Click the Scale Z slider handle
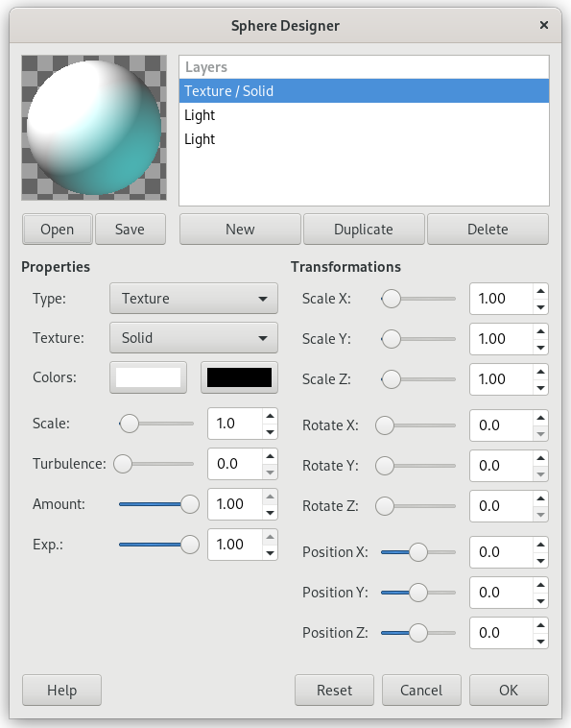The height and width of the screenshot is (728, 571). pos(391,379)
